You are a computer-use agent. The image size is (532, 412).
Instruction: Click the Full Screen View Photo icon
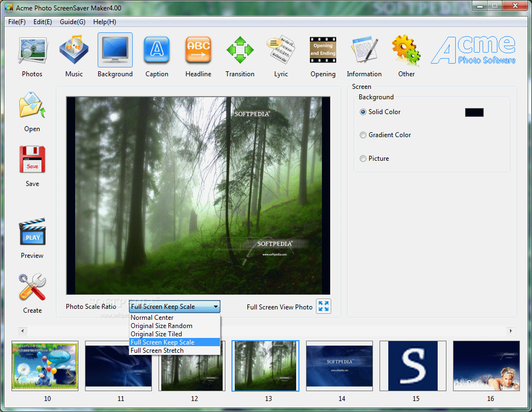(x=324, y=306)
